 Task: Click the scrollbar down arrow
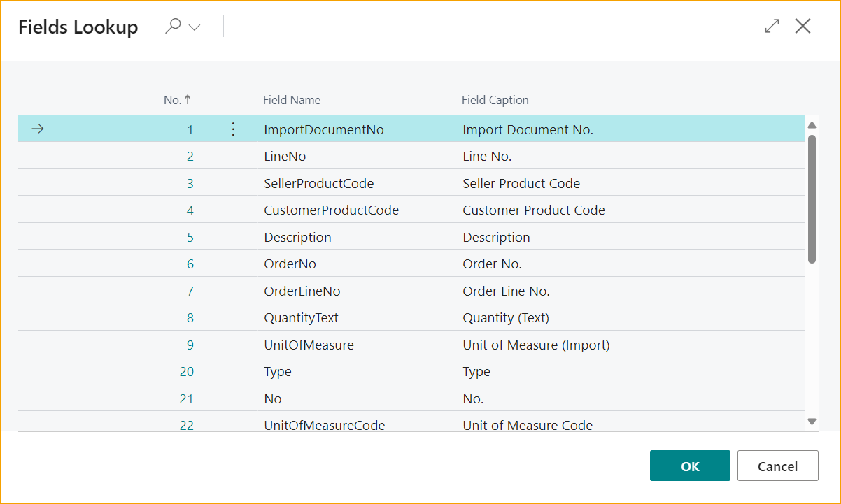point(812,422)
